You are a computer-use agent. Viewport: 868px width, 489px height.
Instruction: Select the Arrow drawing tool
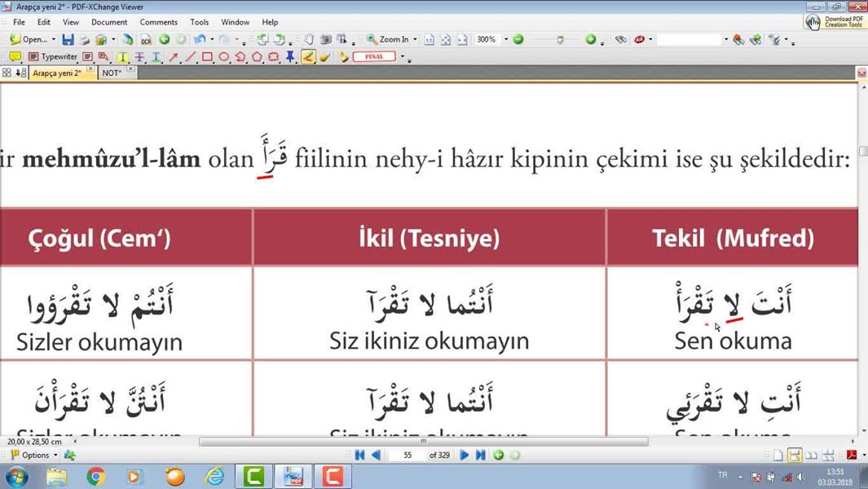click(x=174, y=56)
